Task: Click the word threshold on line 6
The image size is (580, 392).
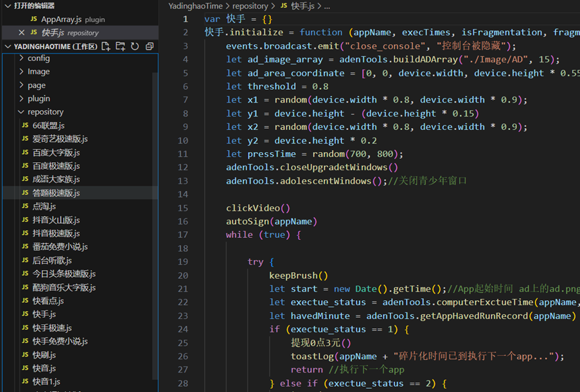Action: [272, 86]
